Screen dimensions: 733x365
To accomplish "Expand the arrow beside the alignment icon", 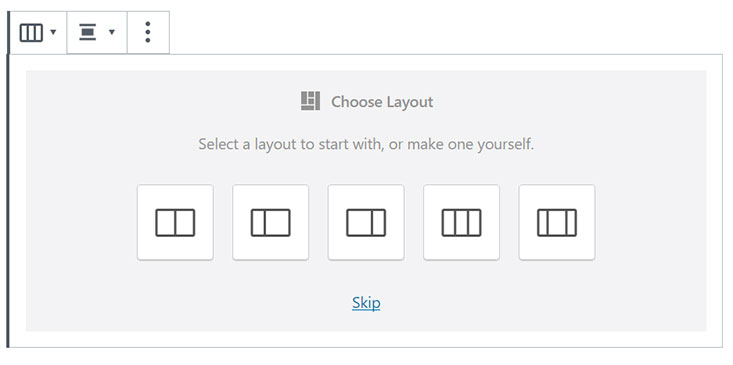I will point(111,32).
